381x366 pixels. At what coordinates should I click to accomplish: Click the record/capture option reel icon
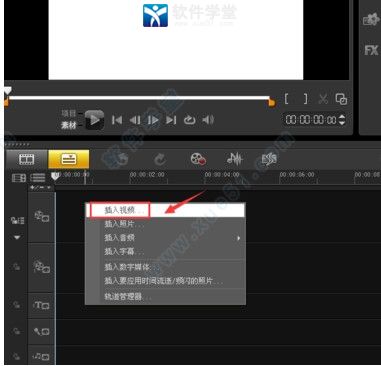[198, 159]
